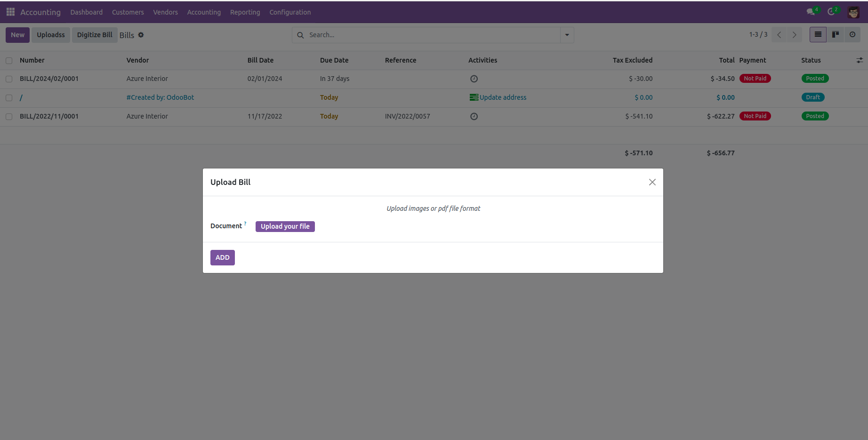
Task: Click the Update address activity icon
Action: [474, 97]
